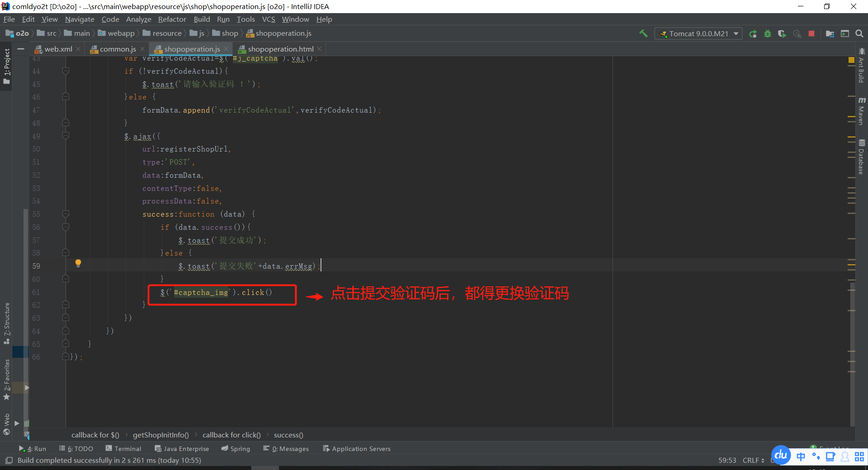Minimize the Project panel with the dash icon
This screenshot has height=470, width=868.
[x=21, y=48]
